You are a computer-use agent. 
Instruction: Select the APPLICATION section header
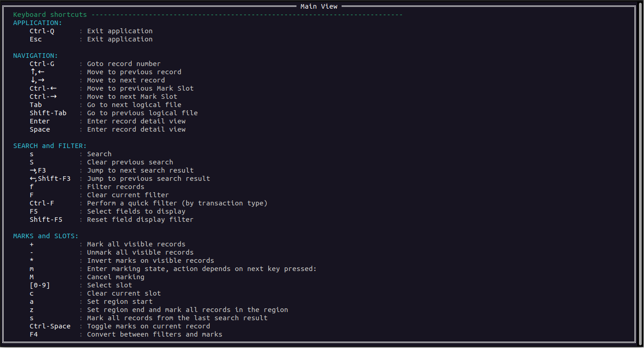coord(37,23)
